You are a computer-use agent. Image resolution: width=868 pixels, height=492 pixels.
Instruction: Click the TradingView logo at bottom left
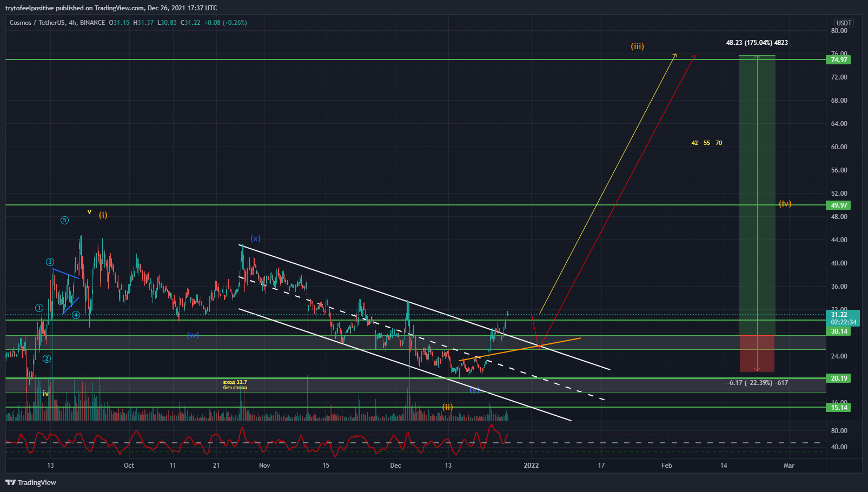click(x=31, y=482)
